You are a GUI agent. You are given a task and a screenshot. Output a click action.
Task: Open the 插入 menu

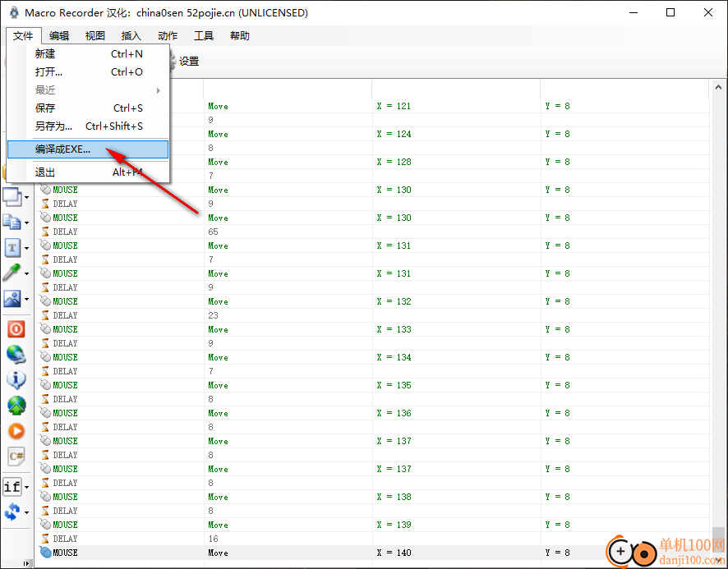(131, 36)
